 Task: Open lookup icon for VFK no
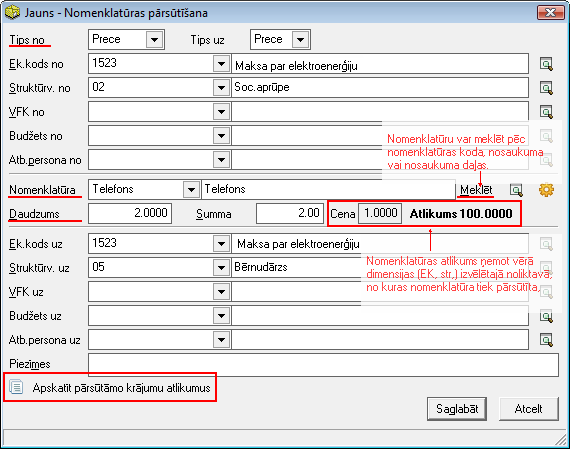(x=546, y=112)
